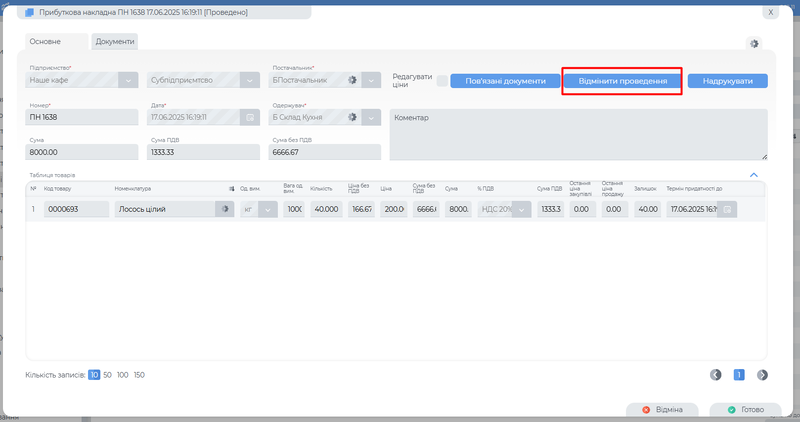Open % ПДВ dropdown НДС 20%
800x422 pixels.
pyautogui.click(x=520, y=209)
